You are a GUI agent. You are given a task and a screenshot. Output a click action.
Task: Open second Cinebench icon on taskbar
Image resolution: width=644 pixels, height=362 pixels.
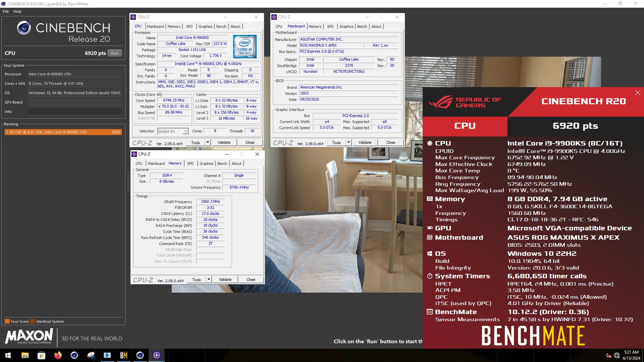(140, 355)
